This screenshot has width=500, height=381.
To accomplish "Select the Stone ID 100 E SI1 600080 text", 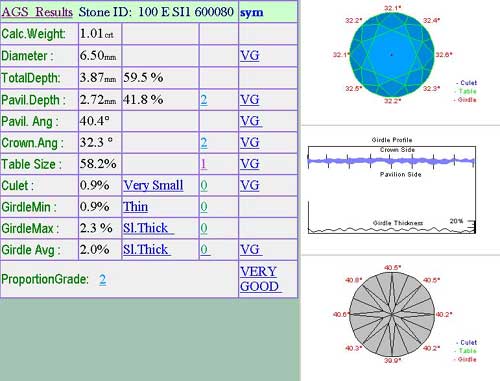I will pyautogui.click(x=156, y=12).
